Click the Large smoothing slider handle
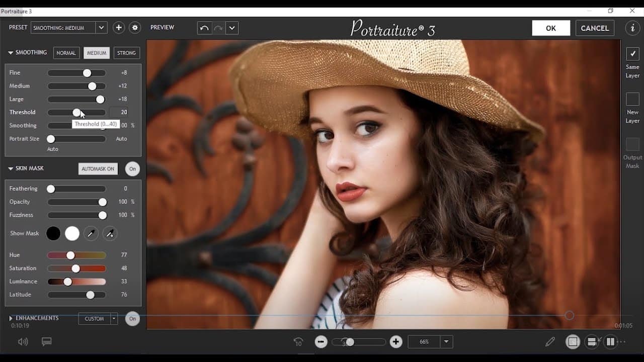This screenshot has height=362, width=644. [100, 99]
